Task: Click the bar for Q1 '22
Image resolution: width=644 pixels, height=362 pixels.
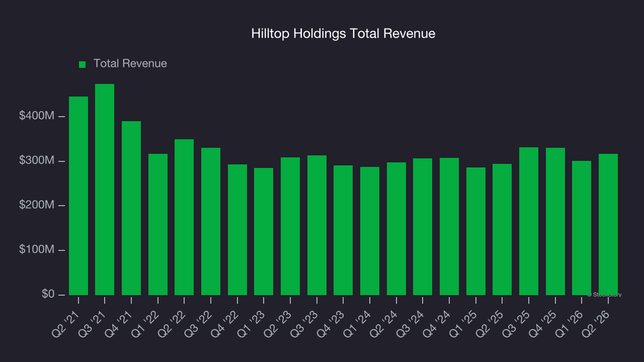Action: coord(158,224)
